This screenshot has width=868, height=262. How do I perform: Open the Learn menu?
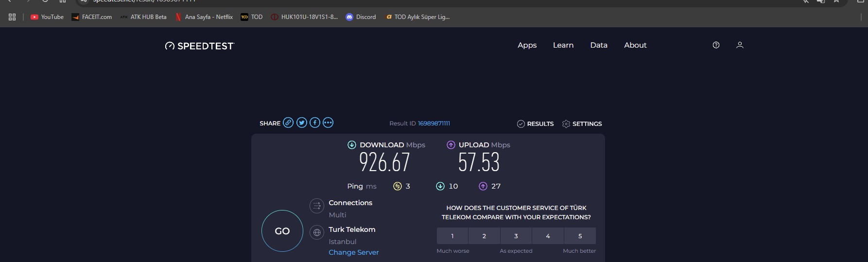click(563, 45)
